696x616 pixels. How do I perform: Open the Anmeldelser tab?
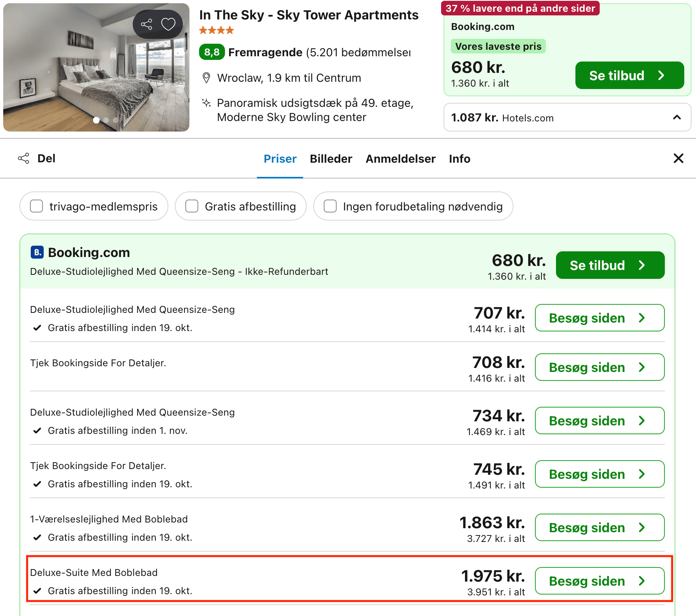[401, 159]
